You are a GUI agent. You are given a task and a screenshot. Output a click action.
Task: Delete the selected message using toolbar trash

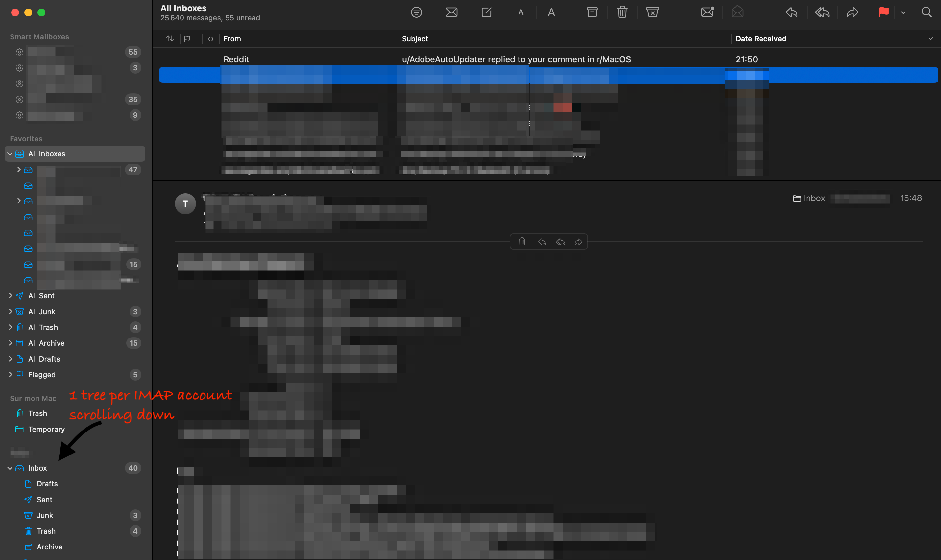(621, 12)
